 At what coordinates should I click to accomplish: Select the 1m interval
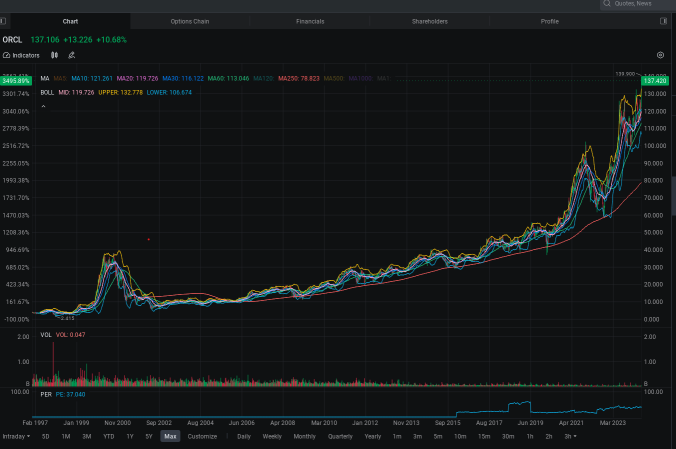pyautogui.click(x=397, y=436)
